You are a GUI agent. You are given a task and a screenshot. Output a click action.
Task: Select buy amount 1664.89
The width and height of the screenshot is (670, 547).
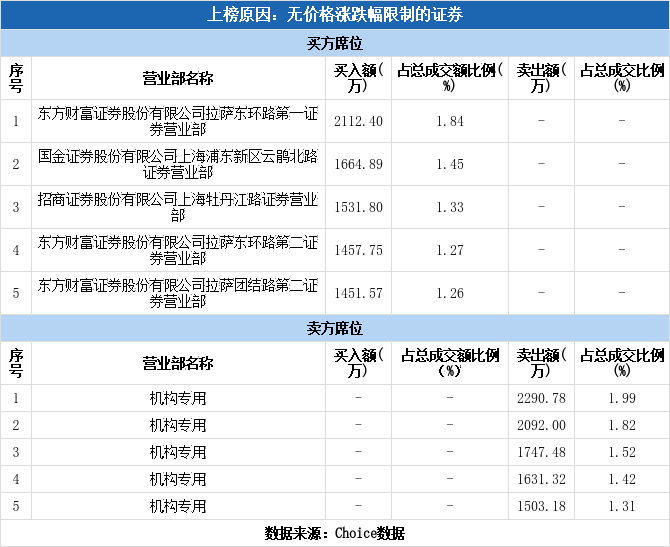click(x=359, y=164)
